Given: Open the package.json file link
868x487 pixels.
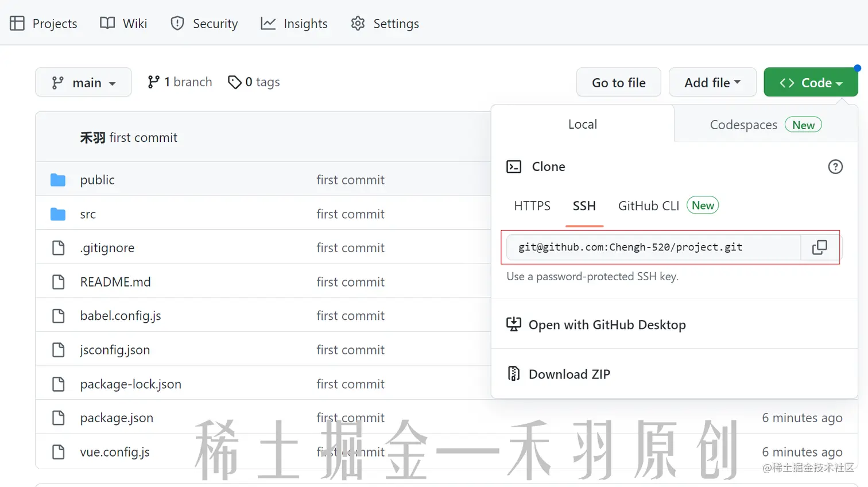Looking at the screenshot, I should (117, 418).
